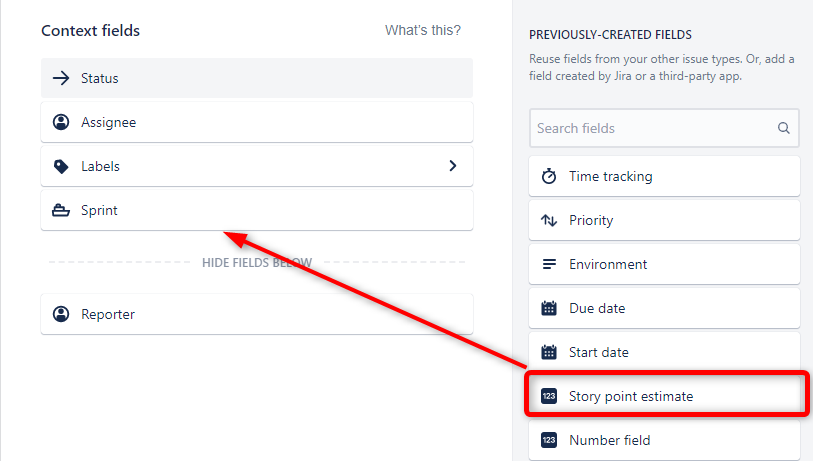Open the "What's this?" help link
The height and width of the screenshot is (461, 813).
coord(423,30)
